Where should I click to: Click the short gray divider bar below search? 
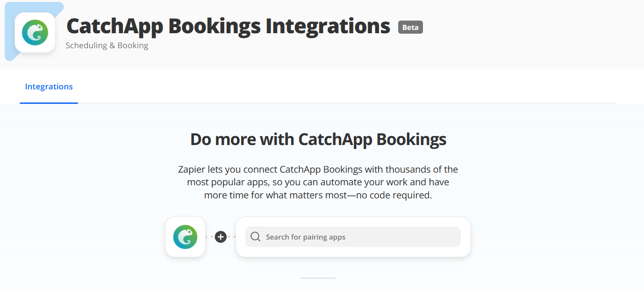(318, 278)
